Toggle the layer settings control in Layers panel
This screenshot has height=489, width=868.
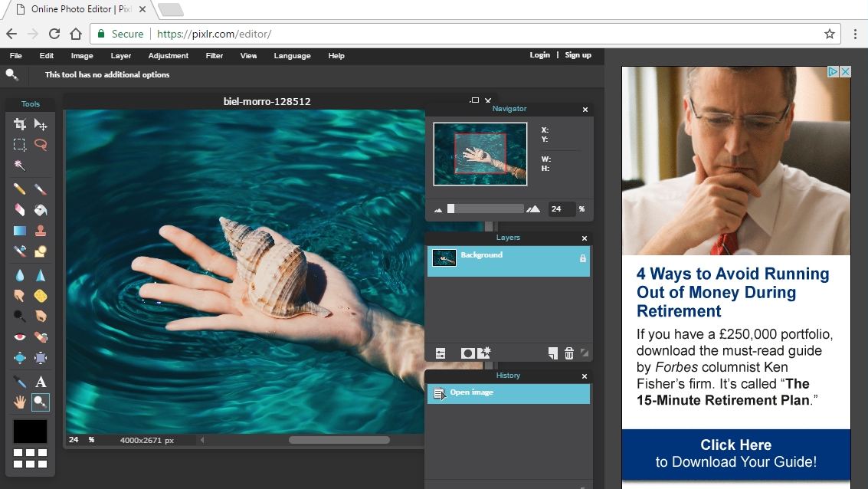pos(441,353)
